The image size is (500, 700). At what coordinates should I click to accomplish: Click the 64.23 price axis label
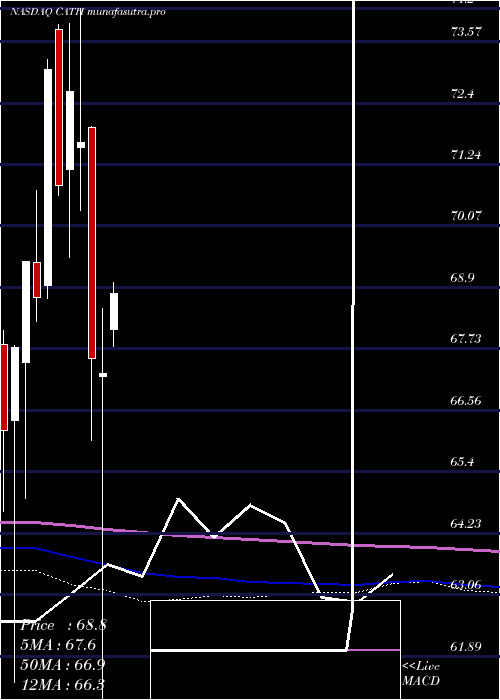[467, 523]
